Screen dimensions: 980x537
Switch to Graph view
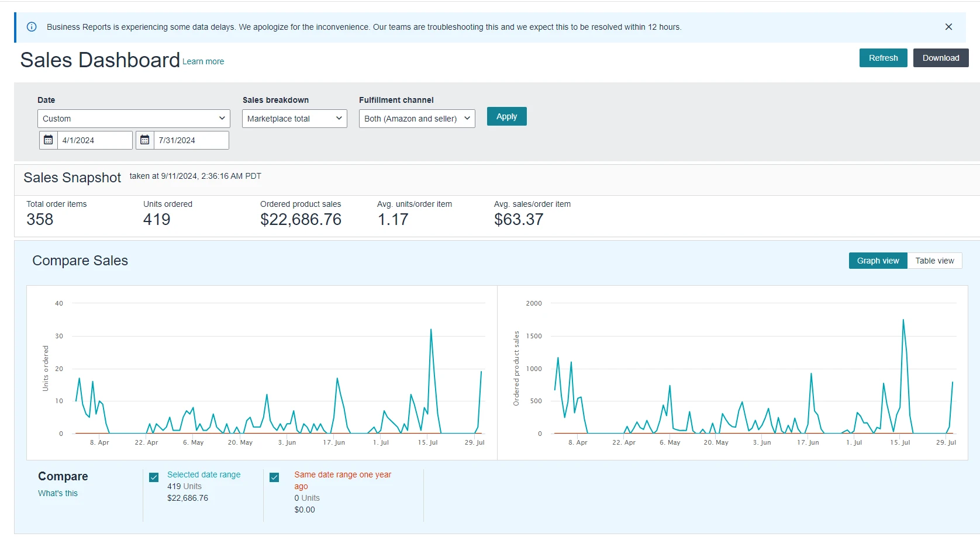[878, 261]
